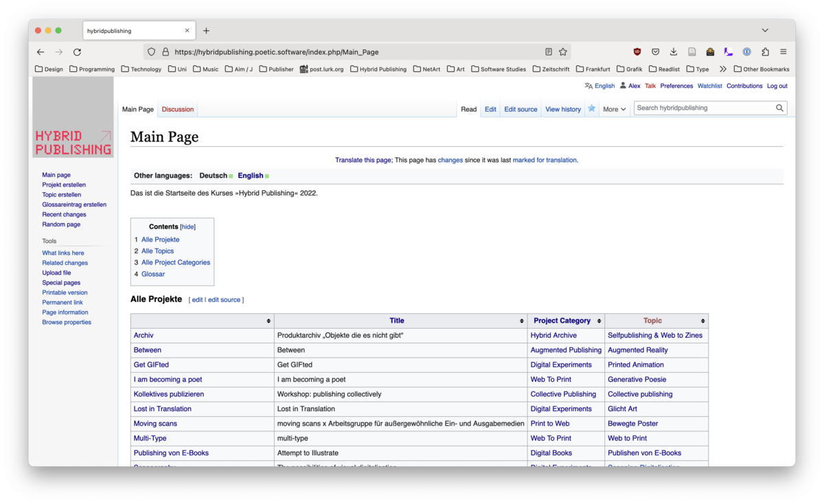Open the uBlock shield extension icon
824x504 pixels.
(x=637, y=51)
